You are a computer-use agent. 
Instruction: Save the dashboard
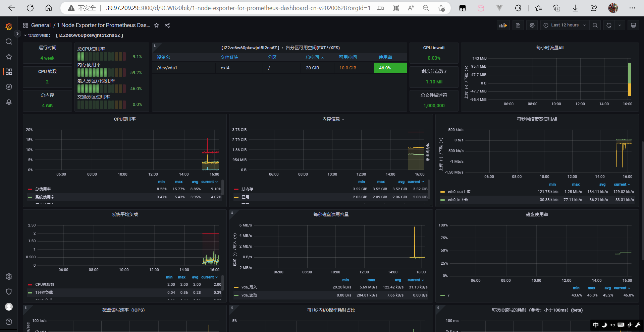click(518, 25)
